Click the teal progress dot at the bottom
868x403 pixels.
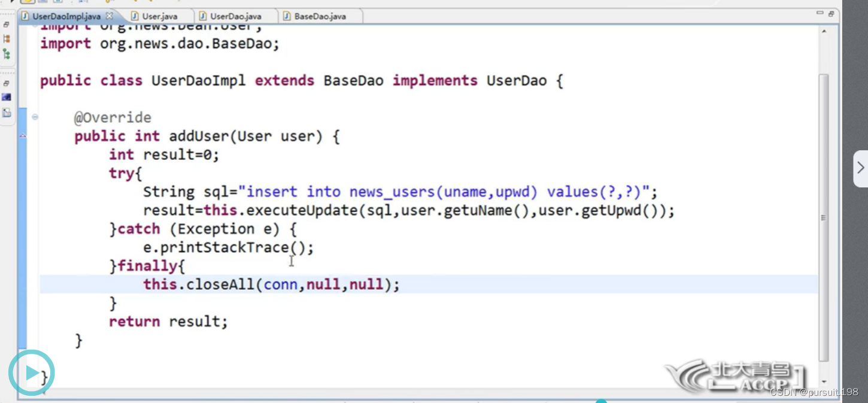tap(602, 401)
